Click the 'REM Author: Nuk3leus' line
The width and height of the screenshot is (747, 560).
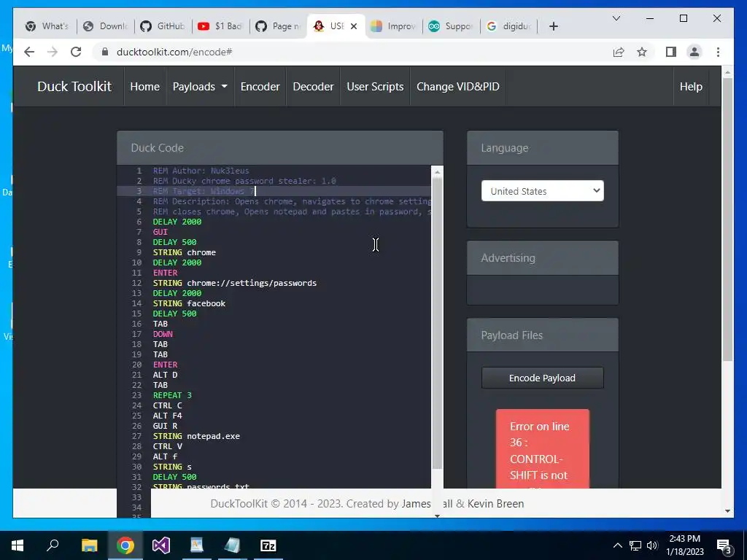coord(201,171)
